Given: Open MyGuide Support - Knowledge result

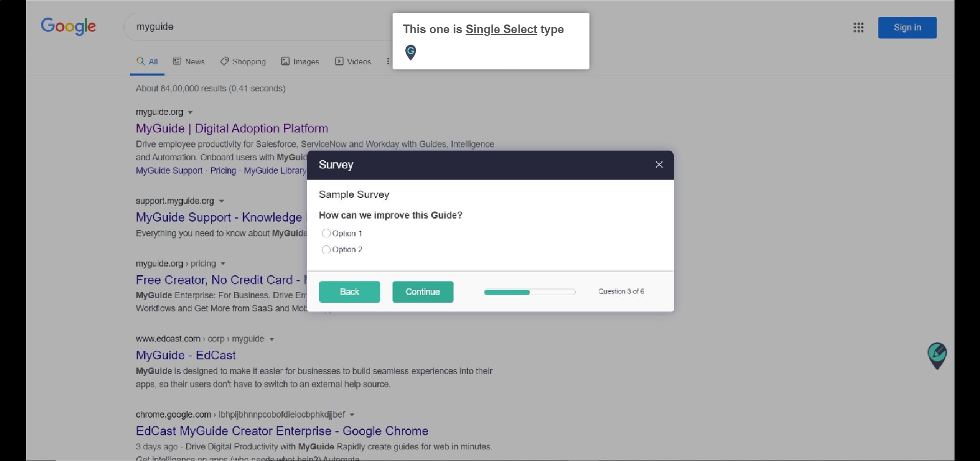Looking at the screenshot, I should (x=219, y=217).
